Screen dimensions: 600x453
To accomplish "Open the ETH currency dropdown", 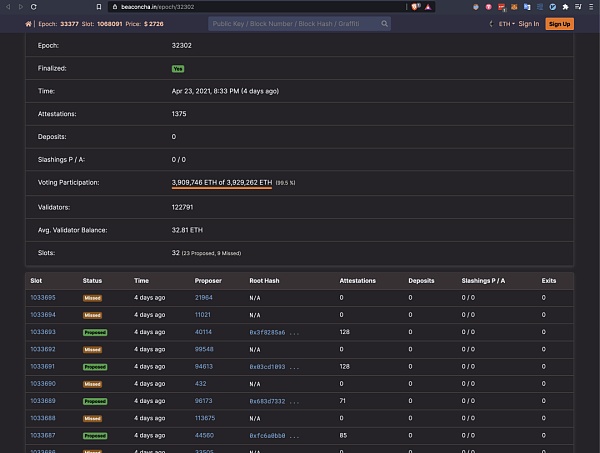I will (507, 24).
